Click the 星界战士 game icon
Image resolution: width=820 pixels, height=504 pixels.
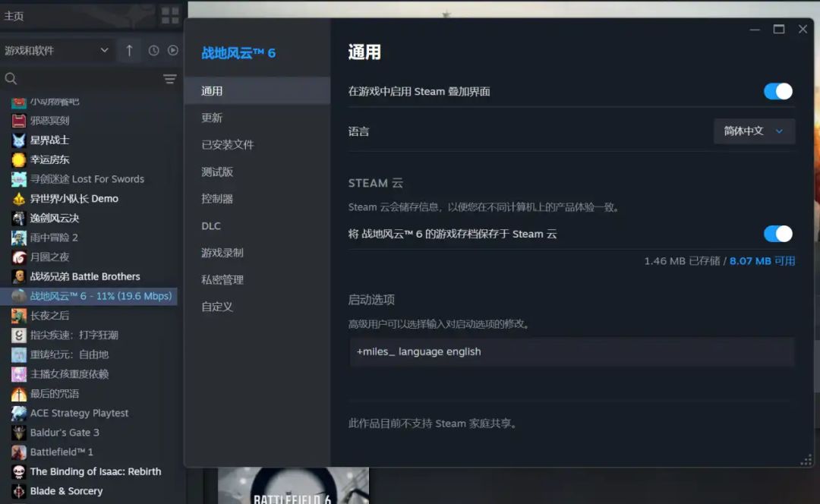coord(19,140)
